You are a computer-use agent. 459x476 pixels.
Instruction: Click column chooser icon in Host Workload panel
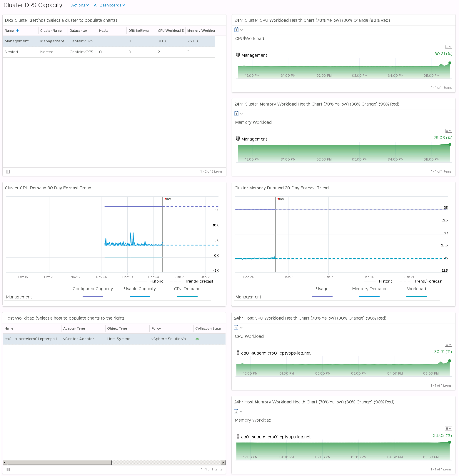tap(8, 470)
